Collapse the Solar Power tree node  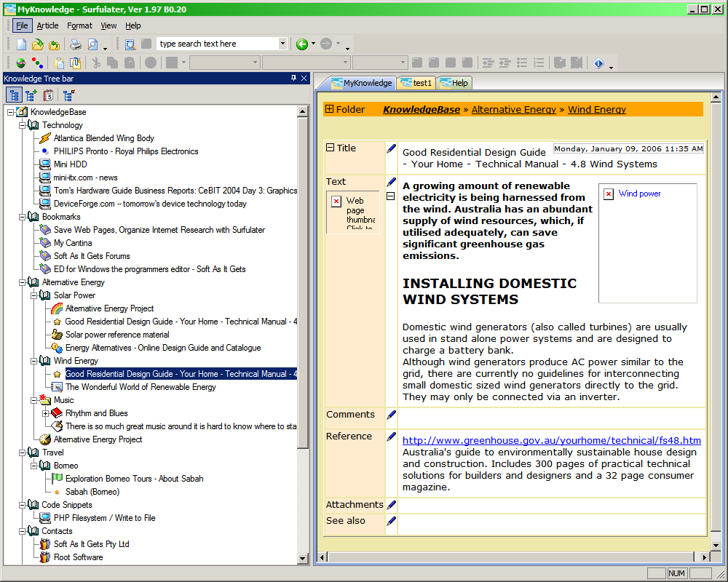pyautogui.click(x=33, y=295)
